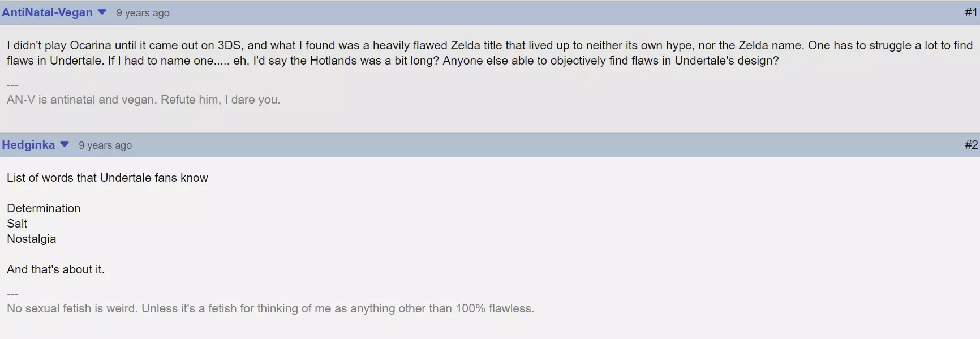The width and height of the screenshot is (980, 339).
Task: Select the #2 post number permalink
Action: click(970, 145)
